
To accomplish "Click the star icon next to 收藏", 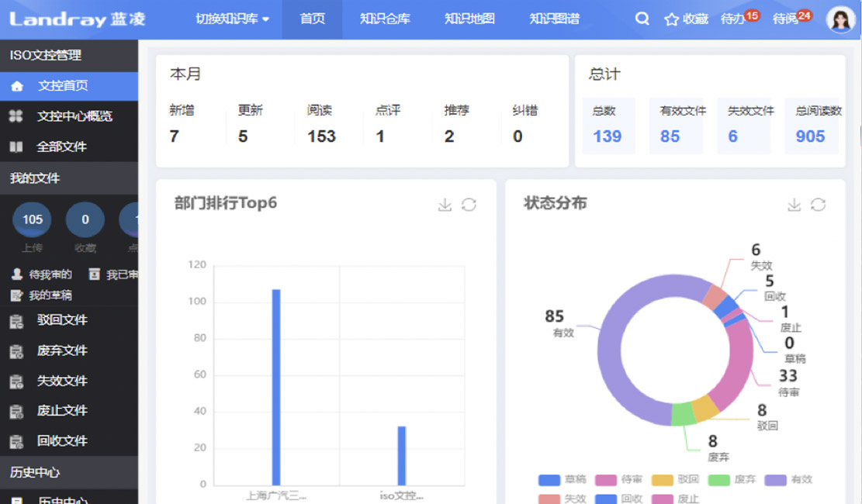I will (x=671, y=19).
